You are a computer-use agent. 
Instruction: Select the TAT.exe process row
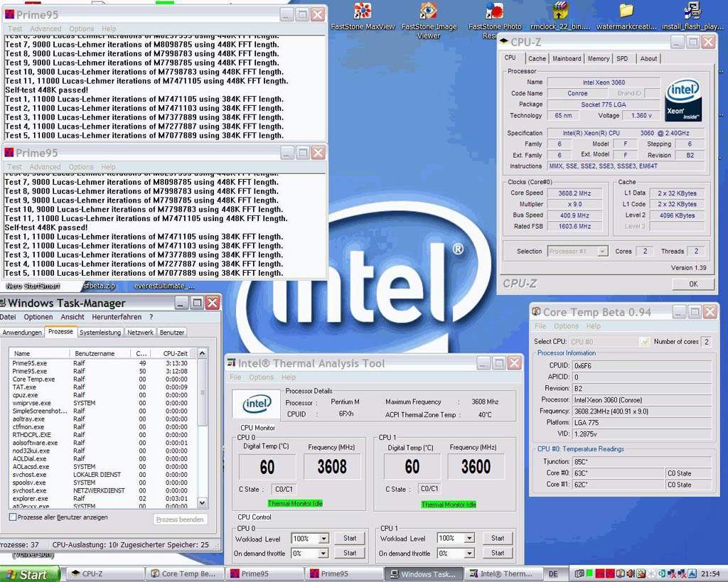103,387
